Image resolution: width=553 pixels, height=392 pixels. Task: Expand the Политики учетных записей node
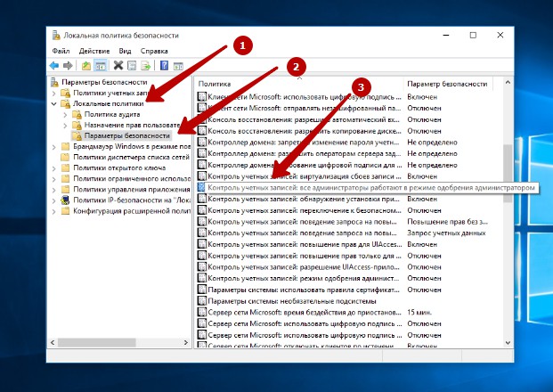point(54,94)
